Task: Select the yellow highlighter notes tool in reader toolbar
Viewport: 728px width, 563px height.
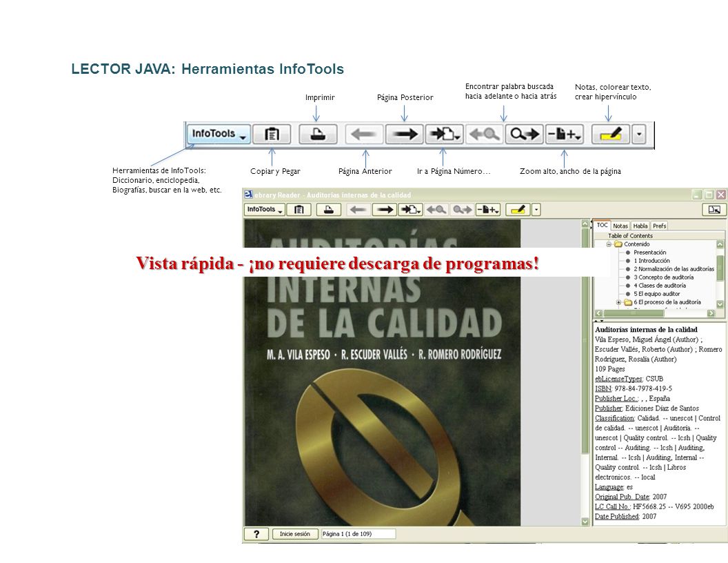Action: tap(518, 210)
